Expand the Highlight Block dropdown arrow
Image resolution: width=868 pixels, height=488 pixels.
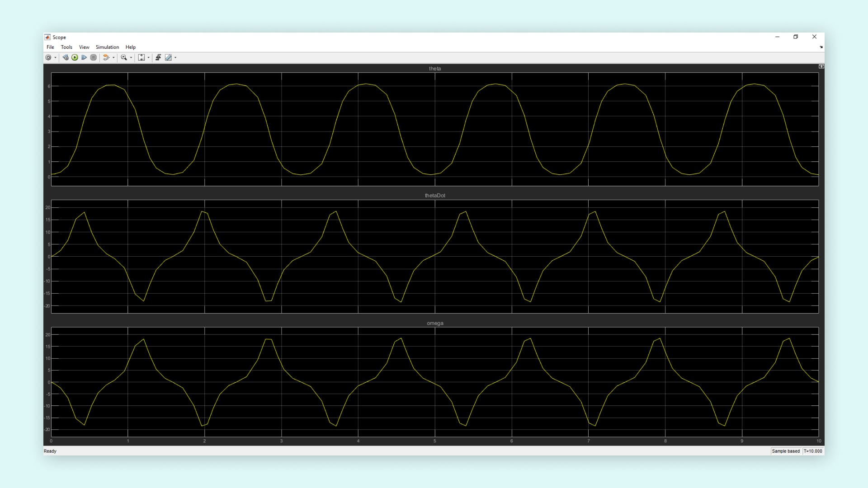pos(113,57)
